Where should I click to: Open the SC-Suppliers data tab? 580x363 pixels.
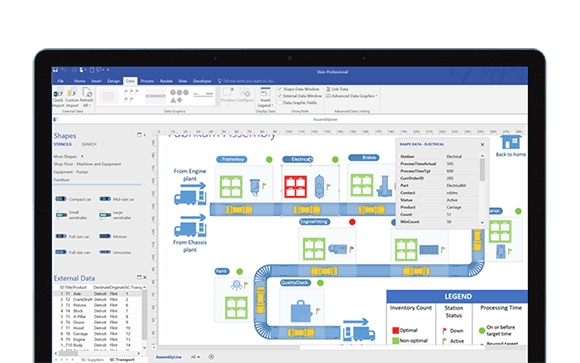(x=92, y=359)
